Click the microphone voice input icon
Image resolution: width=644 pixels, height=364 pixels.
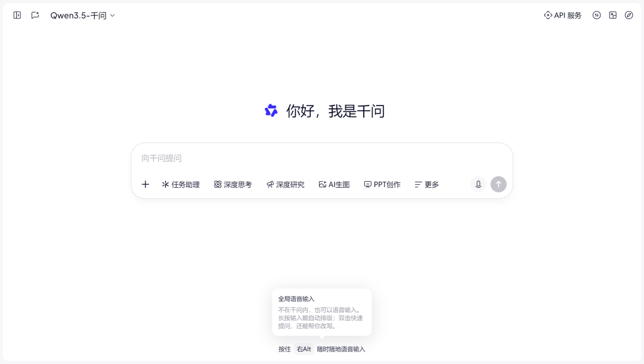tap(478, 184)
